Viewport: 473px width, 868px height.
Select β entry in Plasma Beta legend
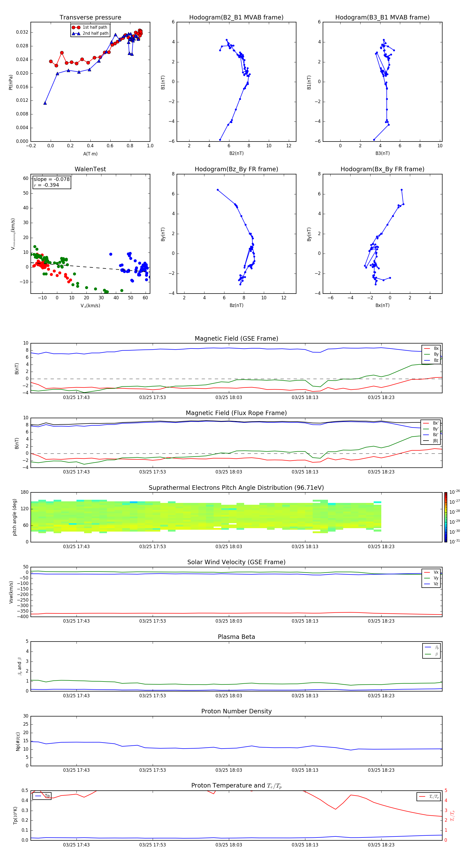point(431,654)
